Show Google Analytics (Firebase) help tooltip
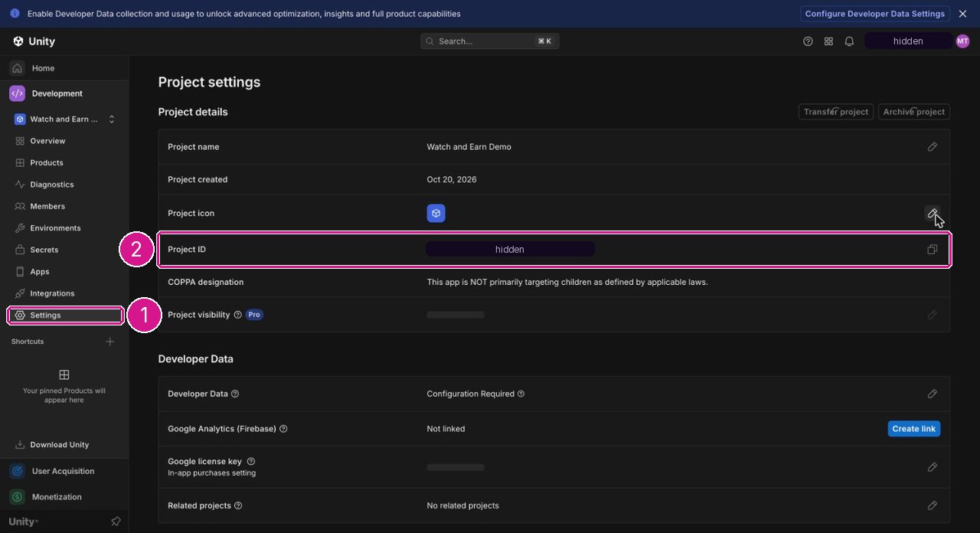 (283, 429)
